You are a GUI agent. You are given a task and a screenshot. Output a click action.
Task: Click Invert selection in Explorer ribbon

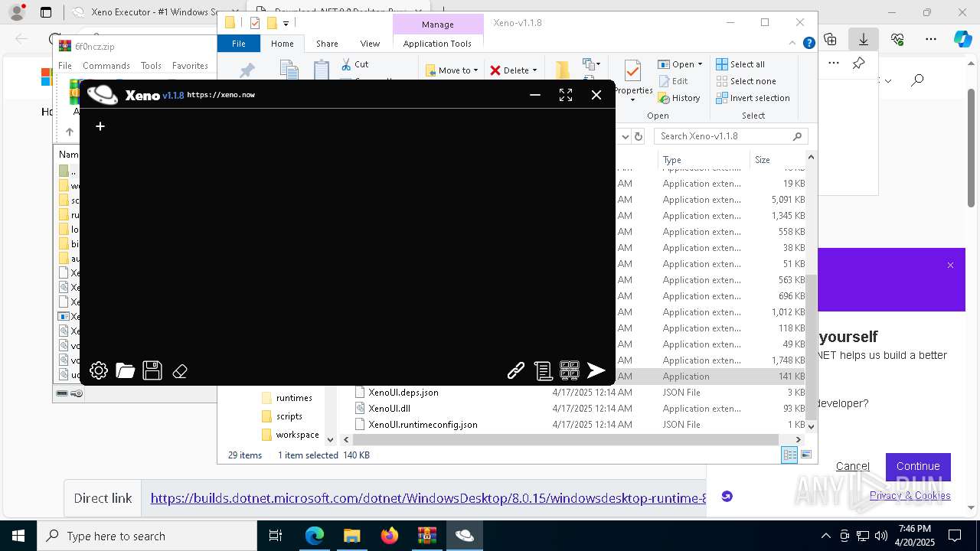753,98
